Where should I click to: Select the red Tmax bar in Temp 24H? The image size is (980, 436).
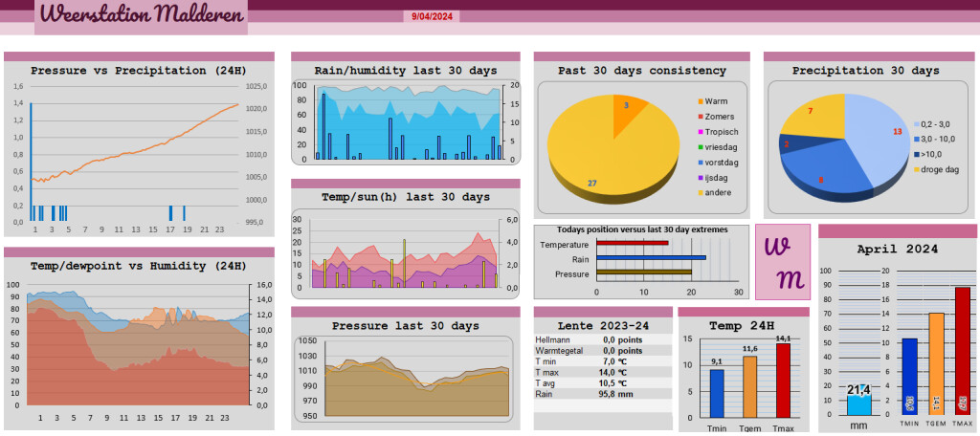[x=783, y=380]
